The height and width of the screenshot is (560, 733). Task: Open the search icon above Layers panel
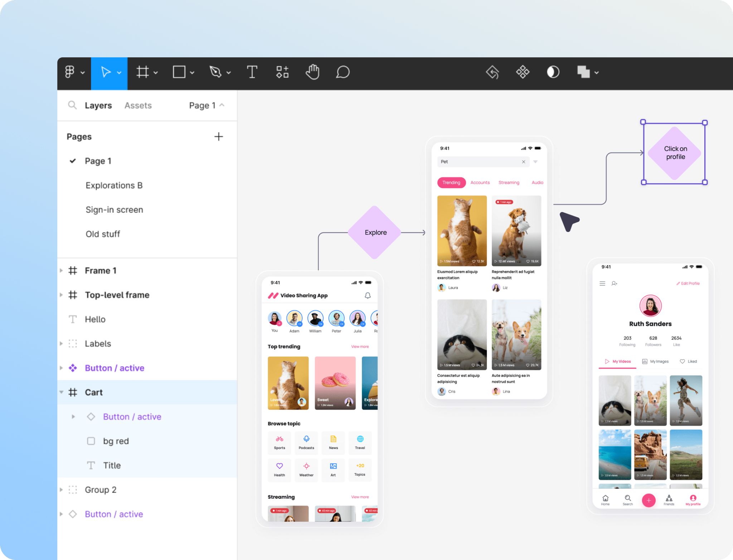pyautogui.click(x=73, y=105)
